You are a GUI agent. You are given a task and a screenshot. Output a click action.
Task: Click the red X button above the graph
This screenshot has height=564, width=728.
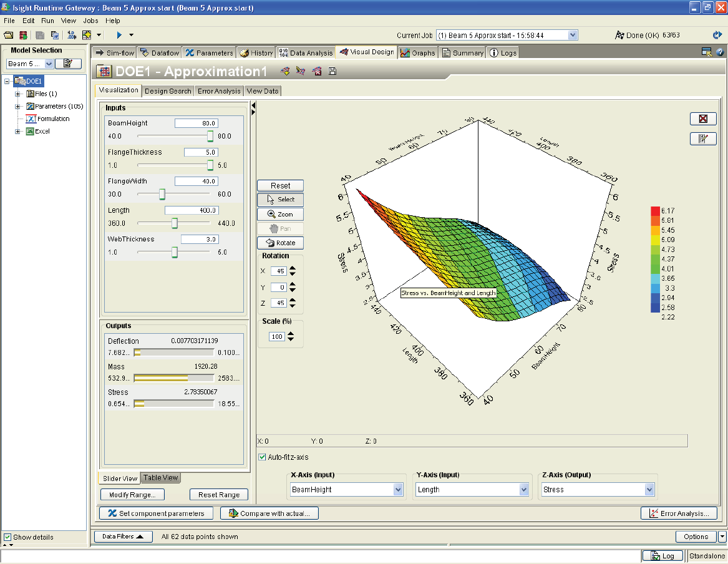[703, 119]
